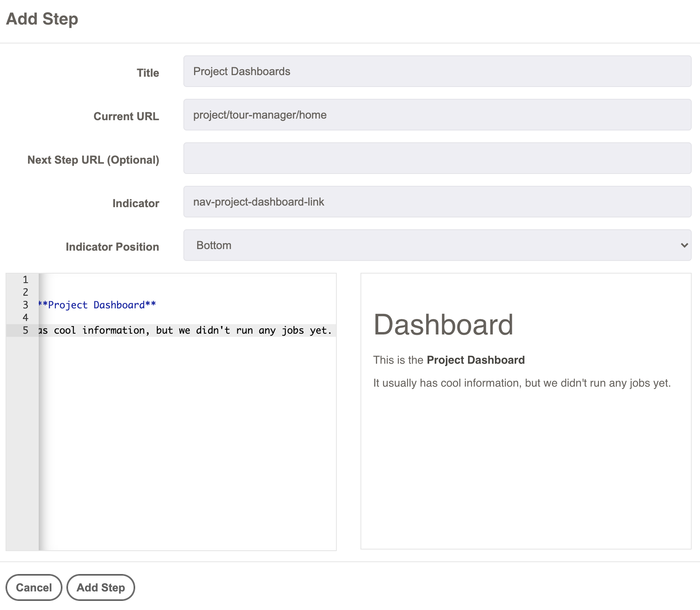Select line number 3 in the gutter
Screen dimensions: 700x610
[x=25, y=305]
